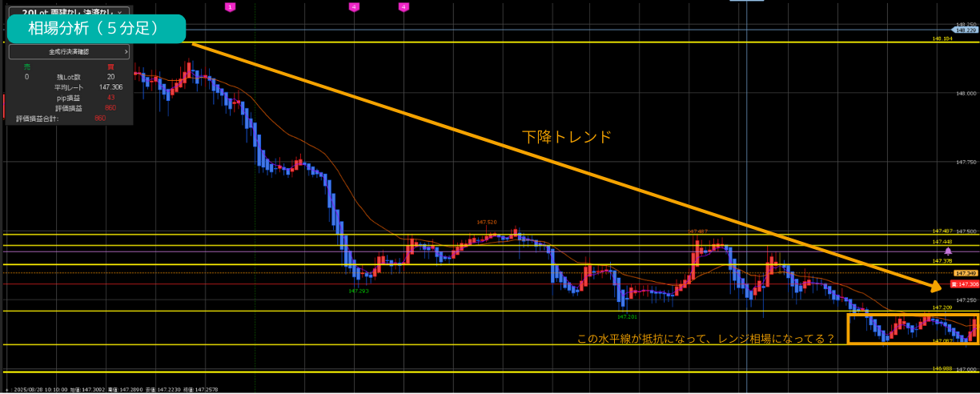Screen dimensions: 980x394
Task: Click the second pink marker labeled 4
Action: coord(404,6)
